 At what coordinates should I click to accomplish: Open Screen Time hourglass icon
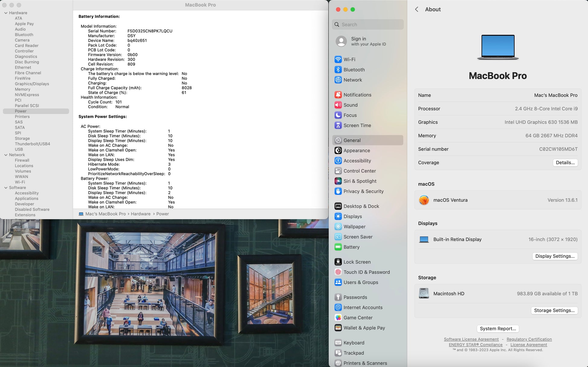tap(338, 125)
